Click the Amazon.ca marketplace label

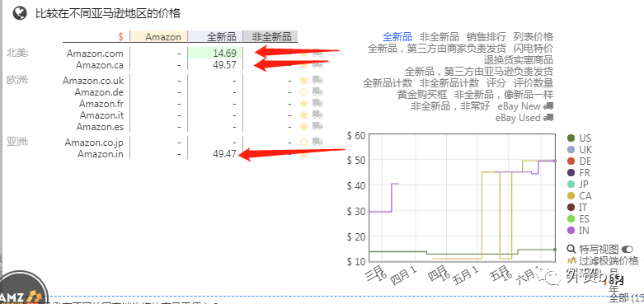click(100, 65)
